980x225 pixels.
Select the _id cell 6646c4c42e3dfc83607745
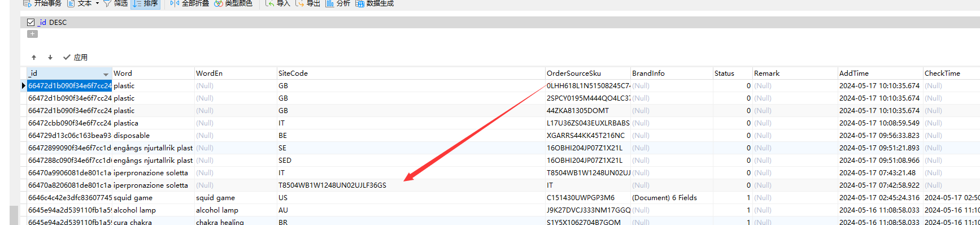click(x=69, y=198)
